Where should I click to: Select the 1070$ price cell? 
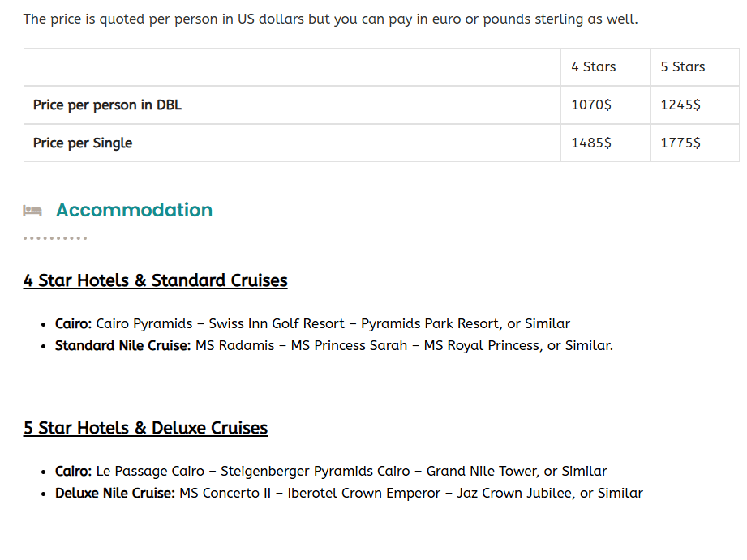click(591, 105)
